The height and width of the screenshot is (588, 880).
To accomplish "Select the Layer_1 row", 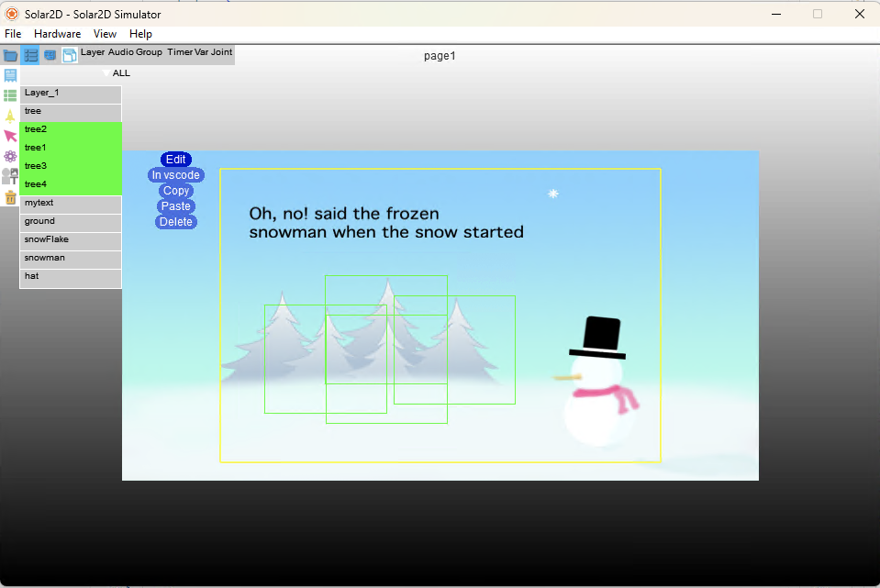I will coord(71,94).
